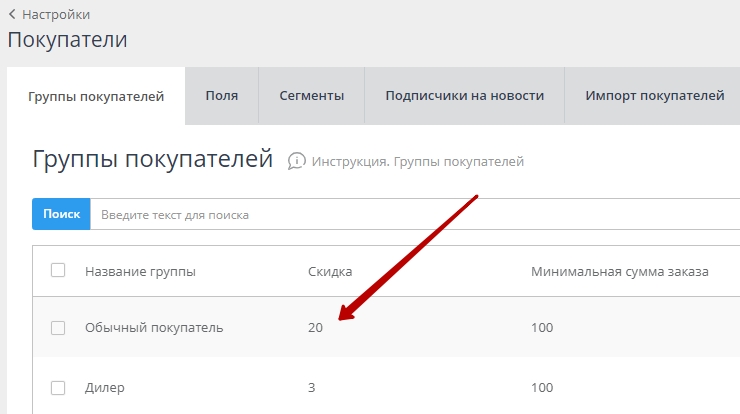Click the Минимальная сумма заказа column header
This screenshot has height=414, width=740.
pos(619,271)
